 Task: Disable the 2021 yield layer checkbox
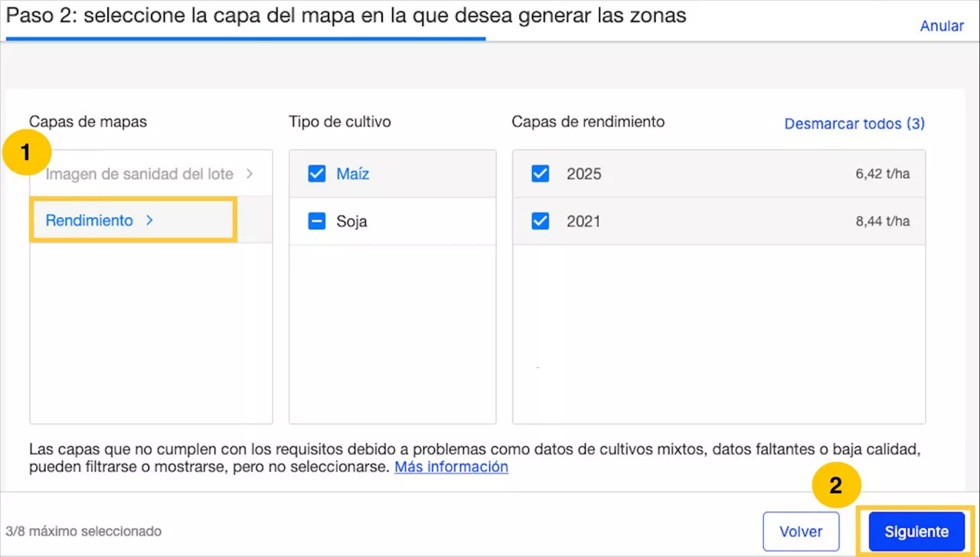tap(541, 221)
